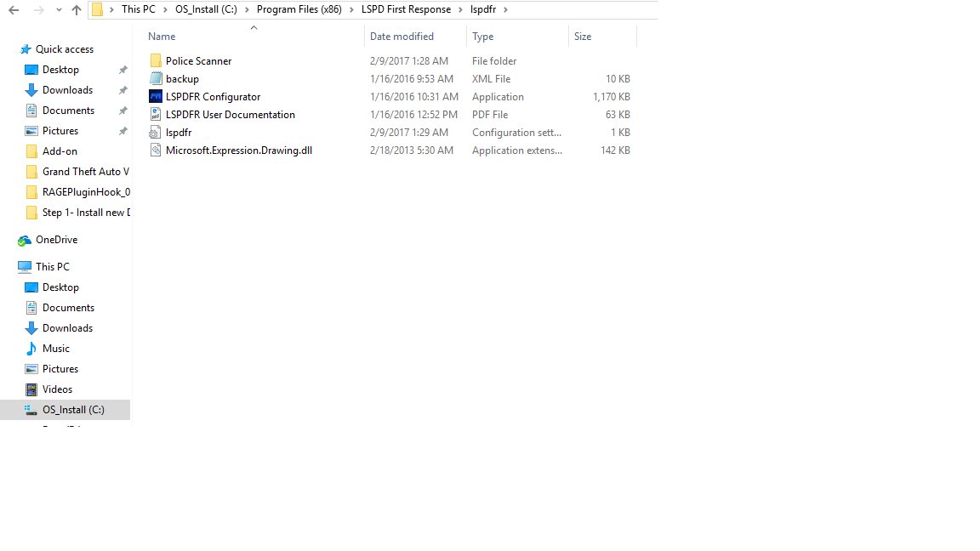Select OS_Install (C:) breadcrumb segment
This screenshot has width=980, height=551.
(x=206, y=9)
